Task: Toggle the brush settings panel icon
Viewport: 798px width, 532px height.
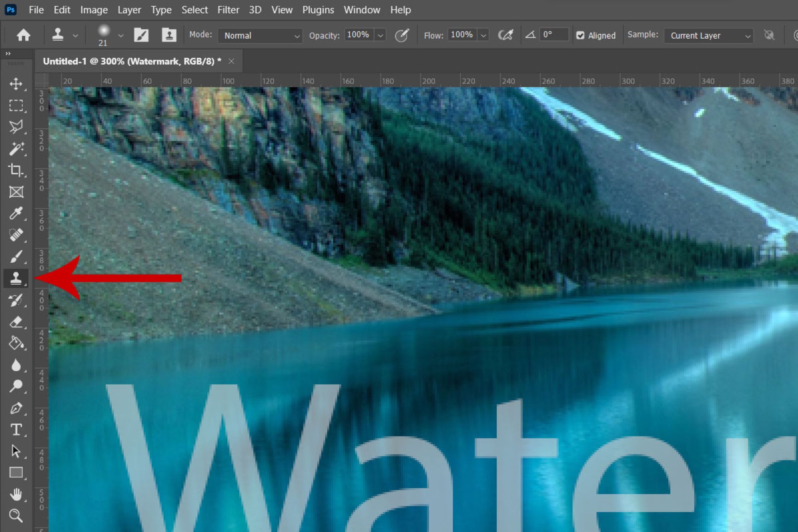Action: coord(141,35)
